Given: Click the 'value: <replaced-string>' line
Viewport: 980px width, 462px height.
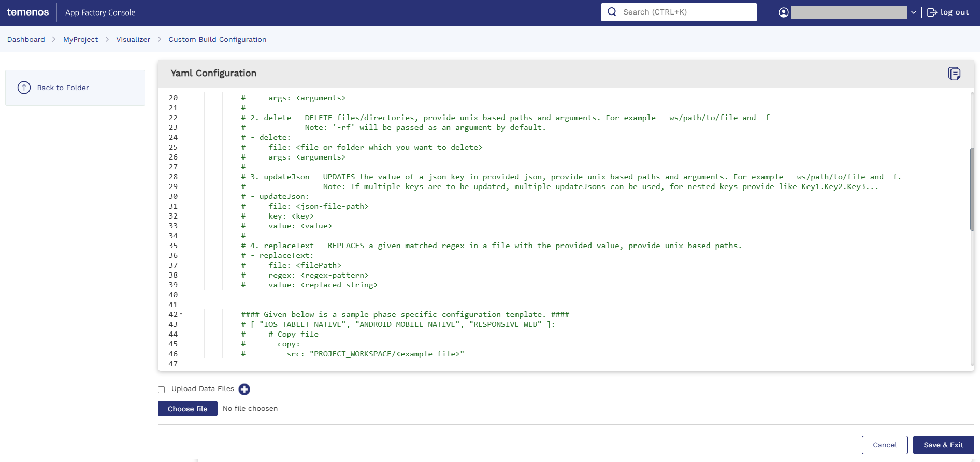Looking at the screenshot, I should 309,285.
